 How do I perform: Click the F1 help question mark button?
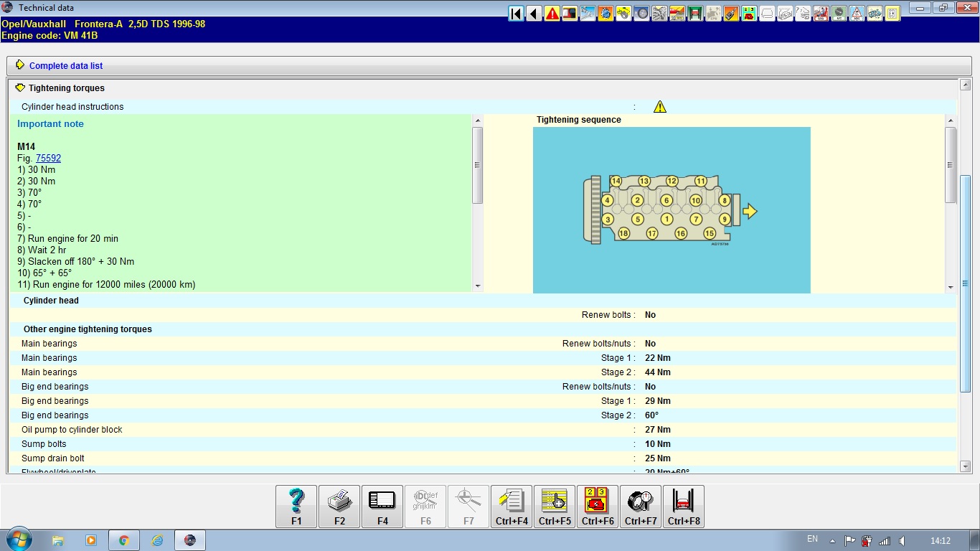coord(296,507)
